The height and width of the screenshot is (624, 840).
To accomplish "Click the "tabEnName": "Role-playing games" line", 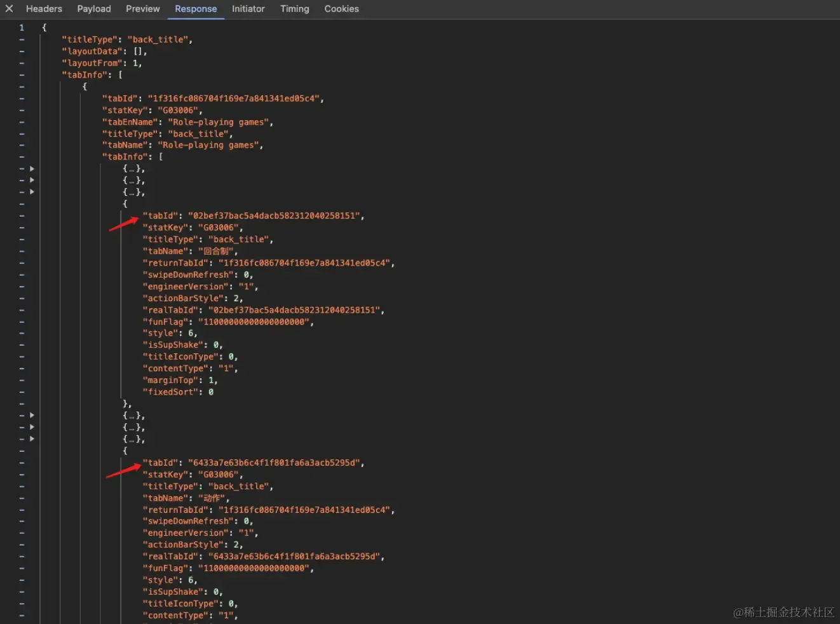I will [188, 122].
